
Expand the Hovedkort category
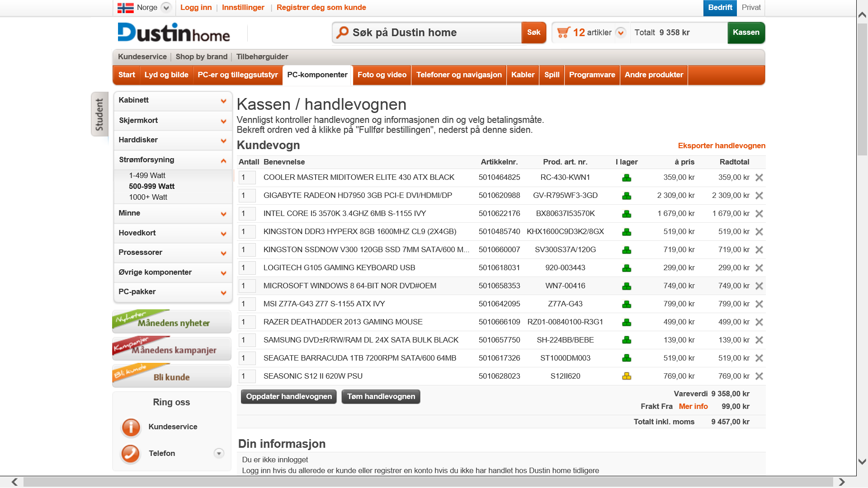(x=223, y=234)
